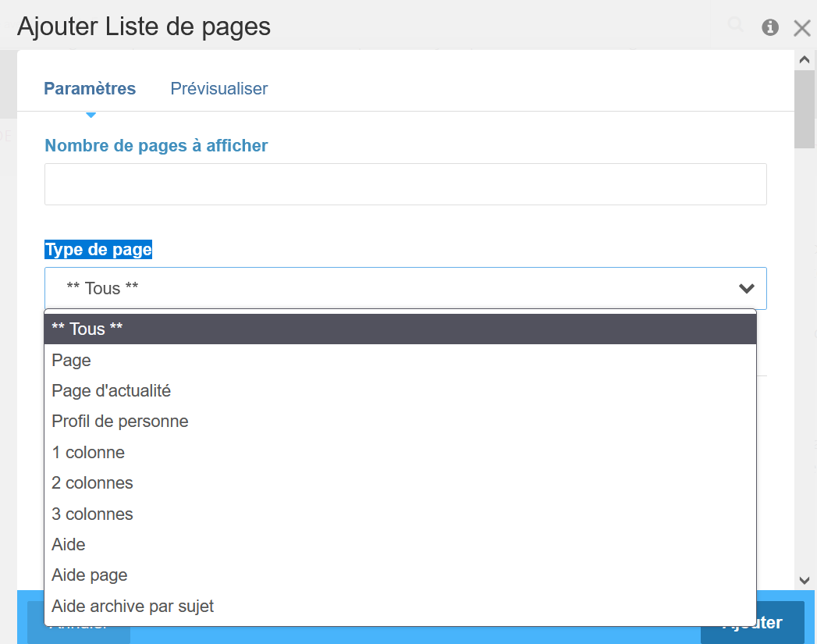Viewport: 817px width, 644px height.
Task: Close the Ajouter Liste de pages dialog
Action: (x=801, y=28)
